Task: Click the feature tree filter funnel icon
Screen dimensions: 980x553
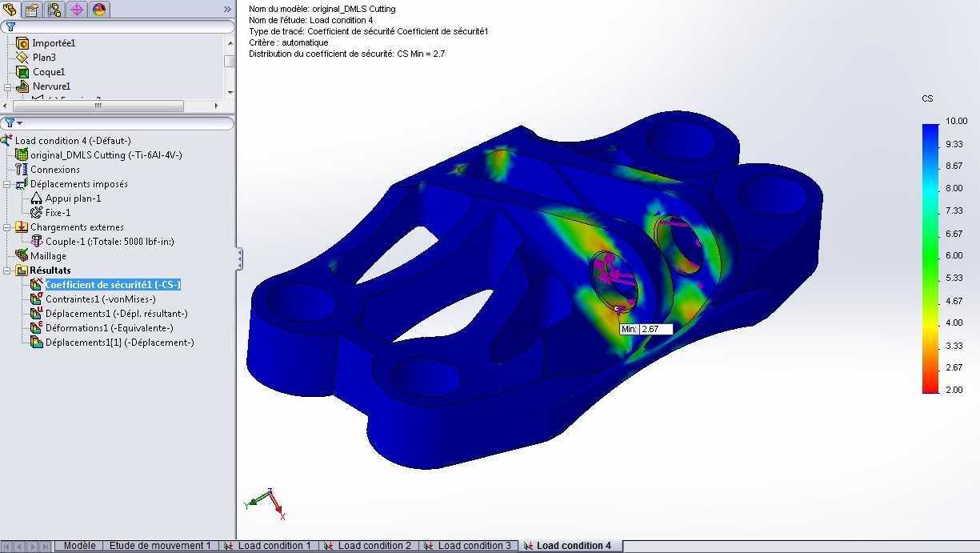Action: (10, 26)
